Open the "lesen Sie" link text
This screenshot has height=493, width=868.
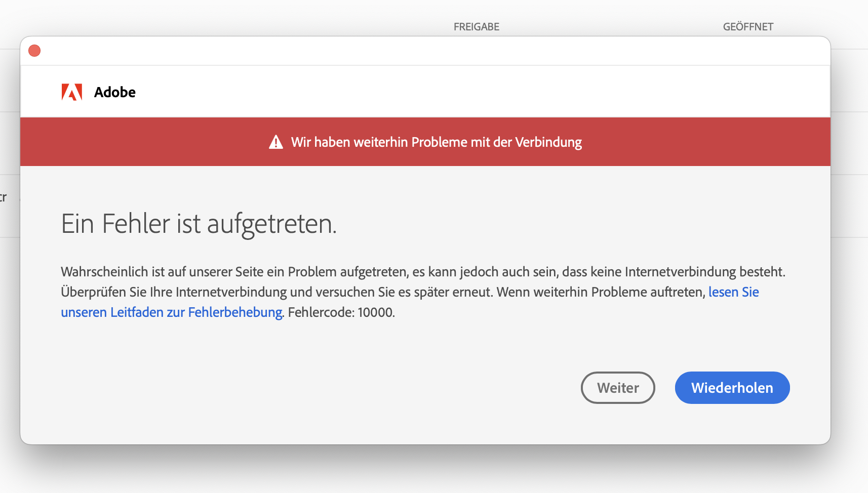click(x=733, y=292)
